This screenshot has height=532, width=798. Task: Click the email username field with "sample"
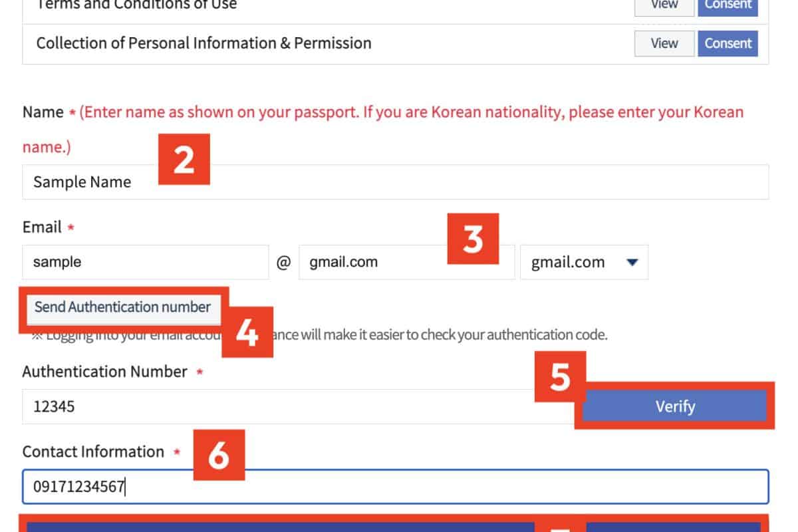click(x=145, y=262)
